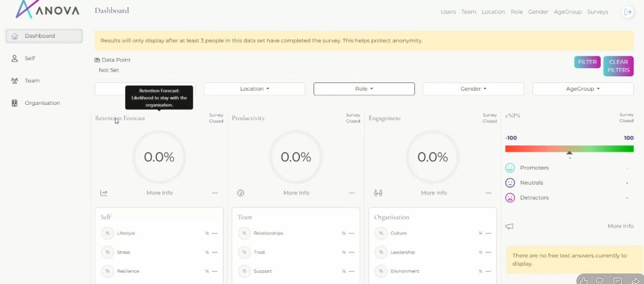Click the Neutrals face icon
The image size is (644, 284).
510,183
